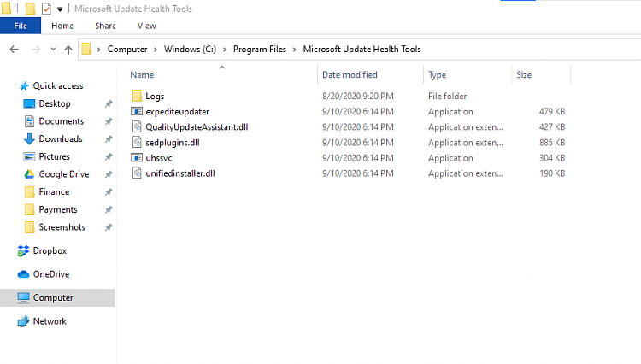Click the 479 KB size of expediteupdater
The height and width of the screenshot is (364, 641).
tap(552, 112)
